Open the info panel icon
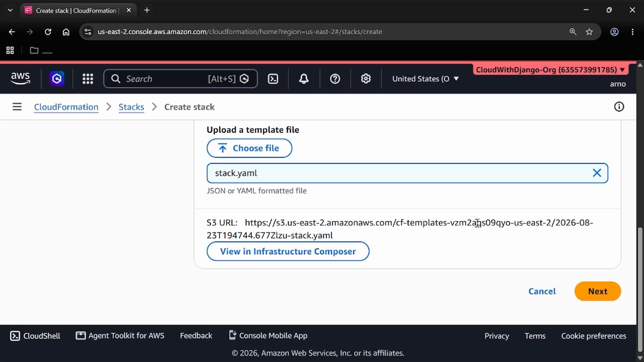The image size is (644, 362). tap(619, 107)
